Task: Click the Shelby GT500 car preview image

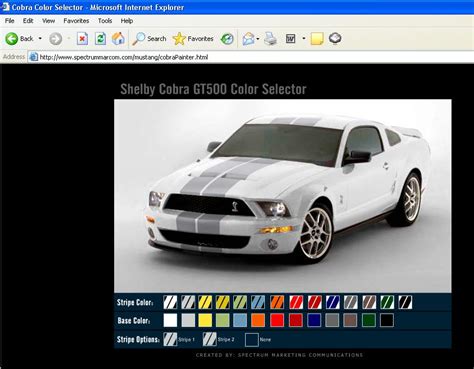Action: [283, 196]
